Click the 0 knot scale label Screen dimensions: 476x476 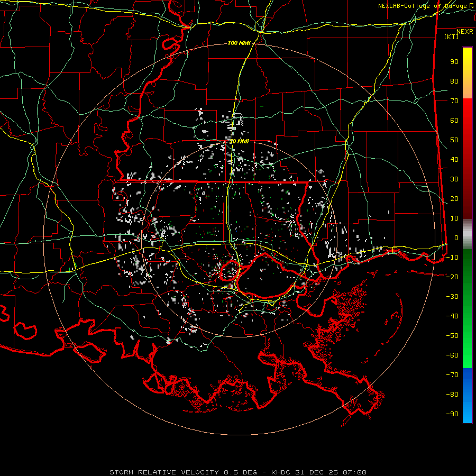pyautogui.click(x=456, y=238)
